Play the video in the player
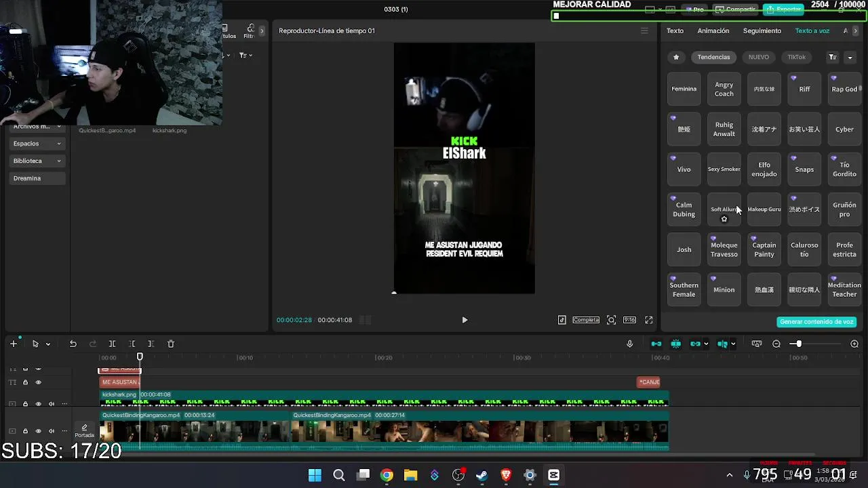 point(465,320)
